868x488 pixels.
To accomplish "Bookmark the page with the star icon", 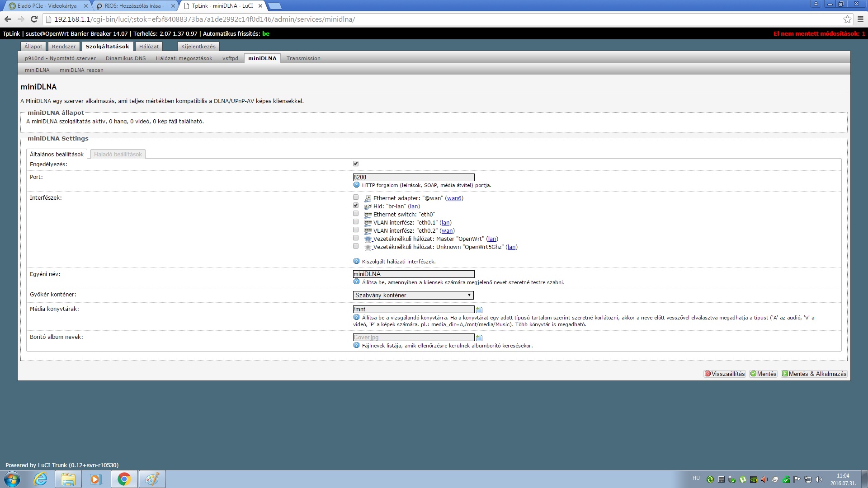I will click(x=847, y=19).
